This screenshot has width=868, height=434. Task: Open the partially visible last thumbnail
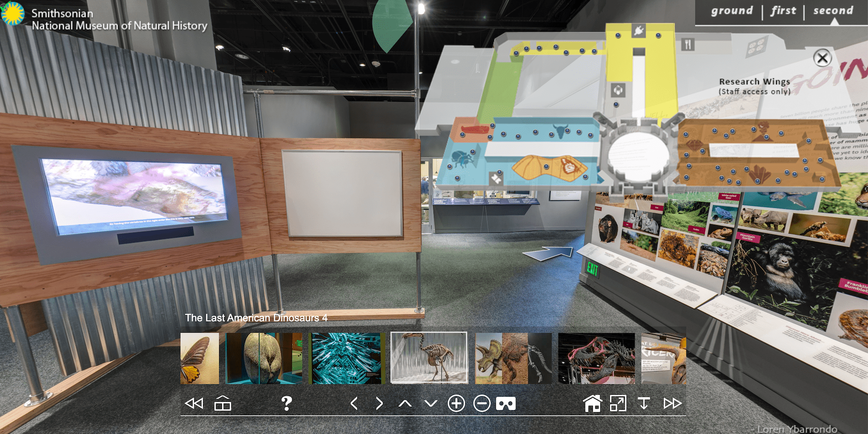click(x=664, y=359)
